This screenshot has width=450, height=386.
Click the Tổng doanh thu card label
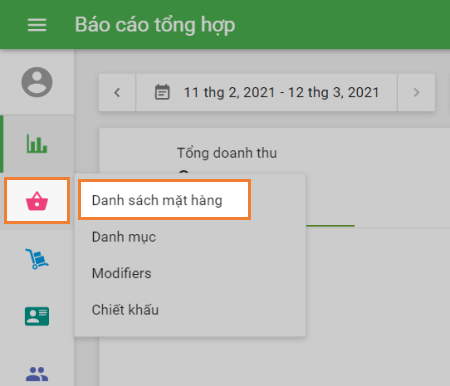[x=227, y=153]
